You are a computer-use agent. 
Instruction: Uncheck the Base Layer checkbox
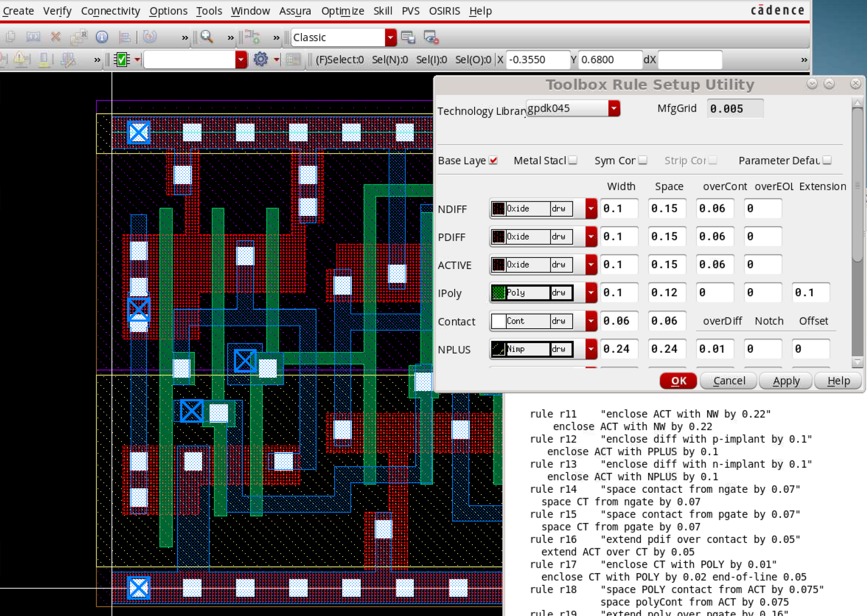(x=493, y=160)
